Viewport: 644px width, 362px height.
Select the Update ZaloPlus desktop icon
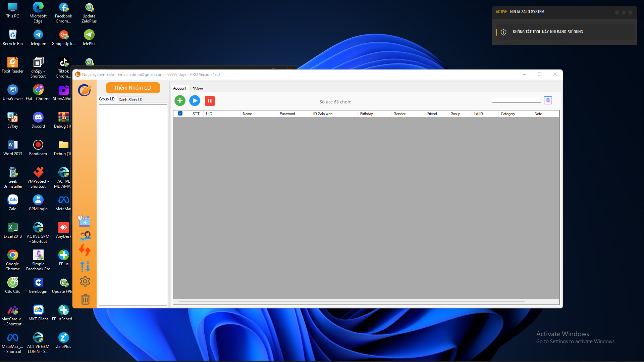click(x=89, y=13)
